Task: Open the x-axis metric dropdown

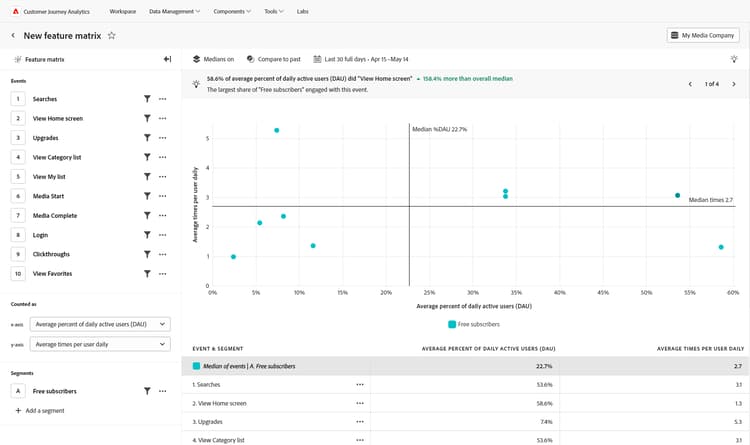Action: coord(100,324)
